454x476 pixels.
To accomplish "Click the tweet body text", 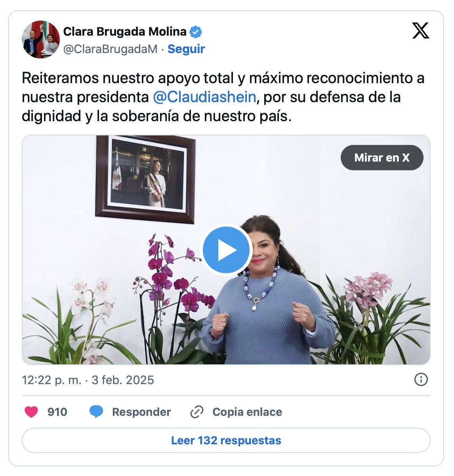I will tap(223, 97).
